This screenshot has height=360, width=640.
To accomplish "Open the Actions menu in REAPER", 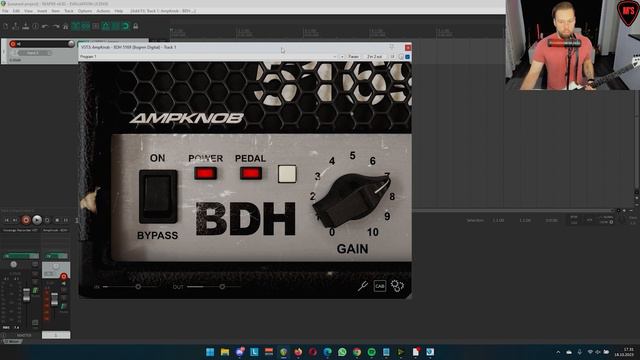I will coord(103,11).
